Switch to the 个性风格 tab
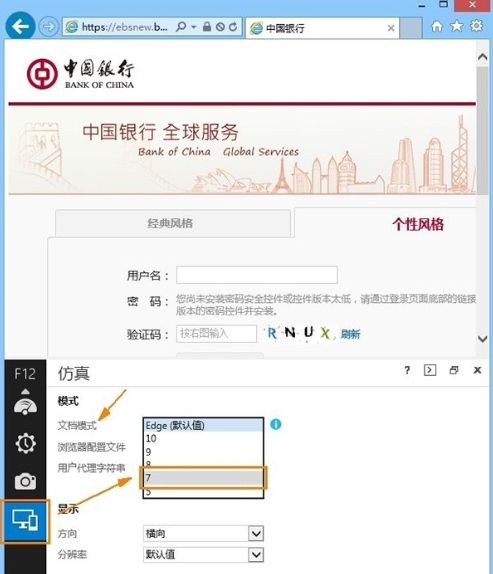 coord(418,224)
